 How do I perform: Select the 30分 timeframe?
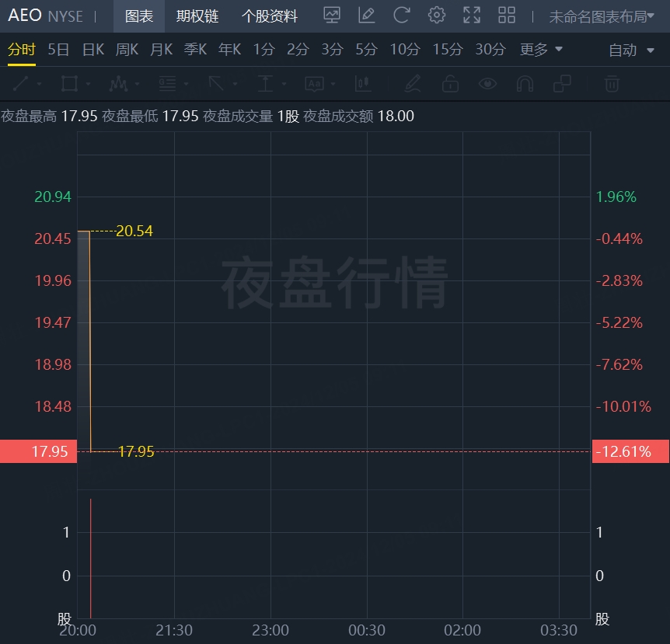coord(490,50)
